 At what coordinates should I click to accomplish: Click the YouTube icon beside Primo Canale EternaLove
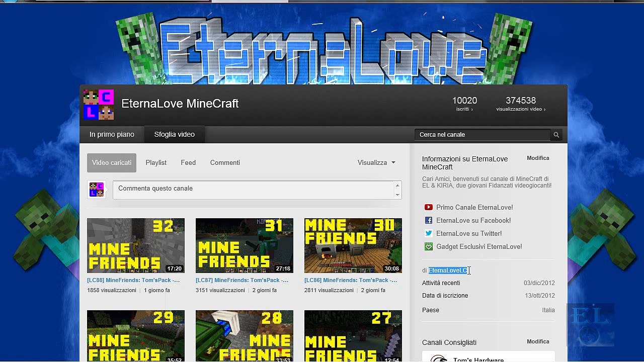[428, 207]
